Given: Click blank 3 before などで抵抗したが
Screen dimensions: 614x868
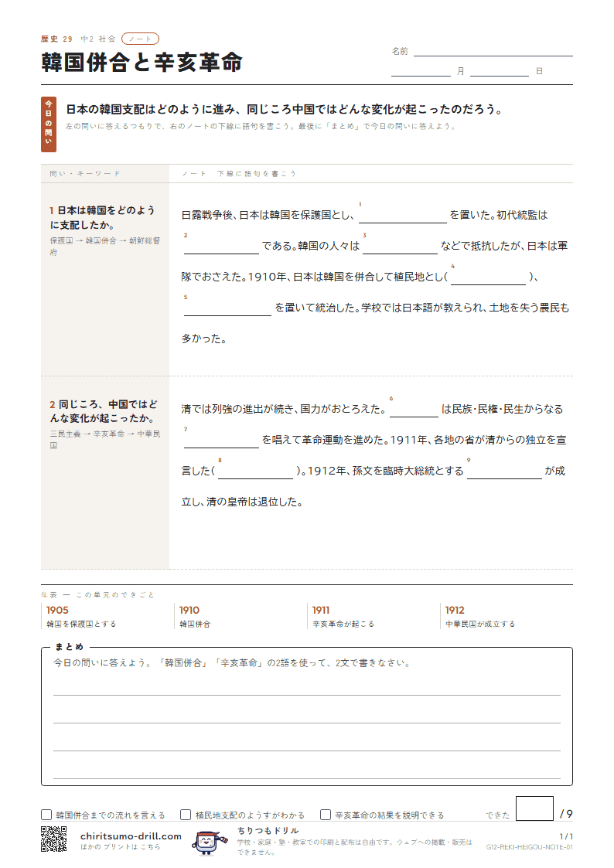Looking at the screenshot, I should click(401, 247).
